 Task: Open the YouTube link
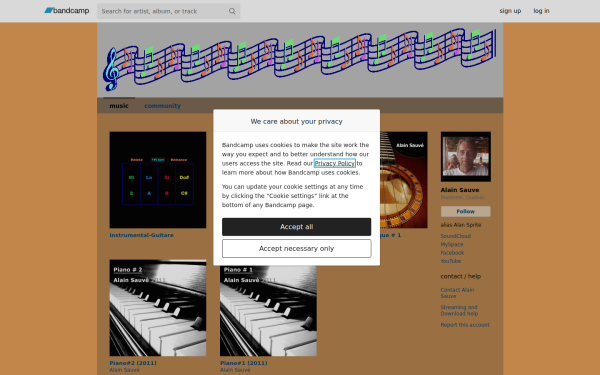(450, 261)
